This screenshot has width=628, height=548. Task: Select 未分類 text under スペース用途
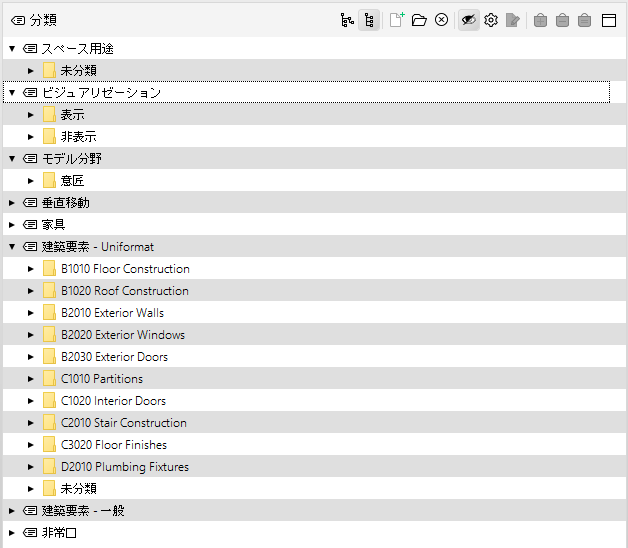click(78, 71)
